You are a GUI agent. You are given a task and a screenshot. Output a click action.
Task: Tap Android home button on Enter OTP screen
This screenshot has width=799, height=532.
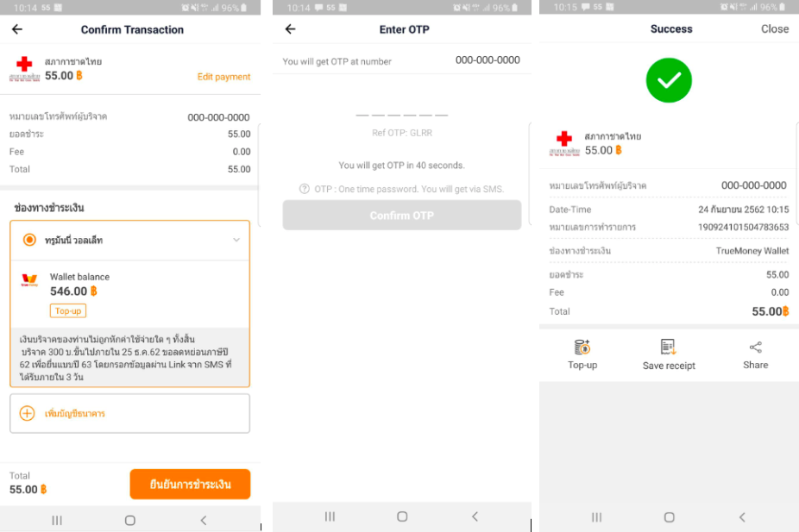click(x=402, y=516)
